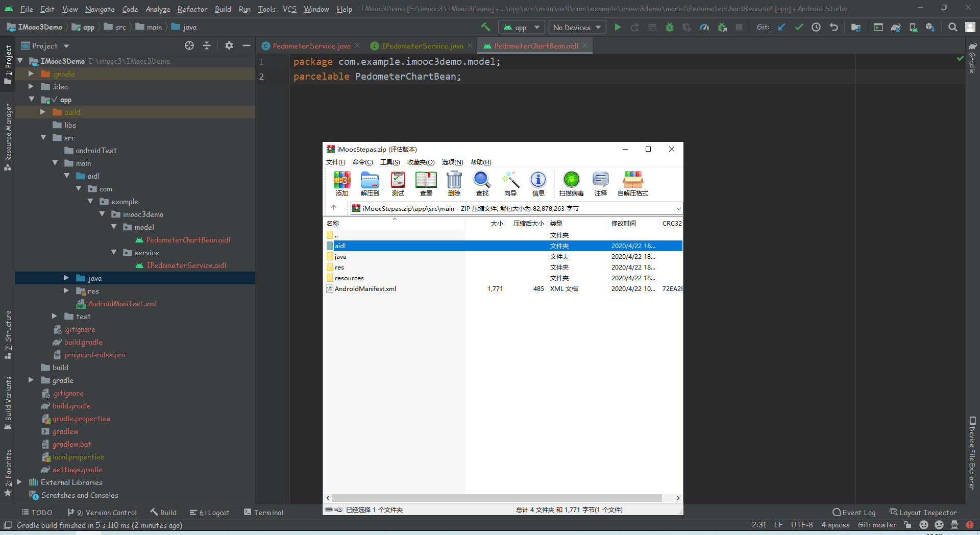Click the Find magnifier in archive window
Screen dimensions: 980x535
coord(482,184)
